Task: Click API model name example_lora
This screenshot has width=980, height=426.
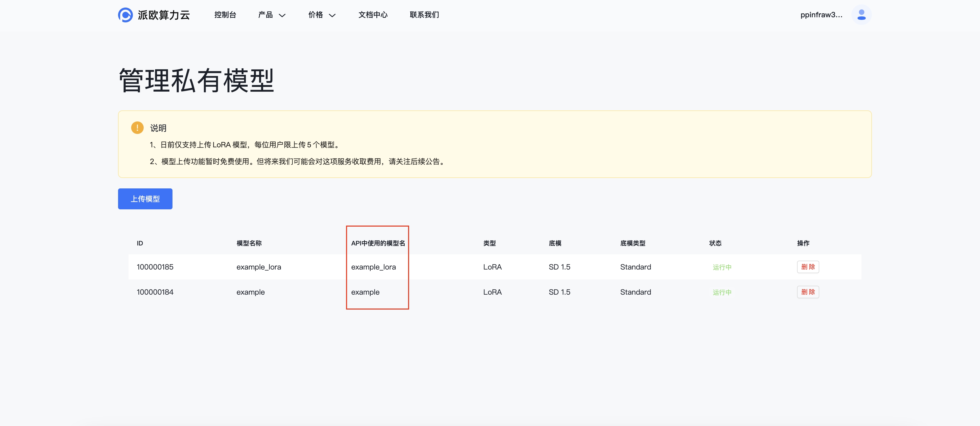Action: click(373, 267)
